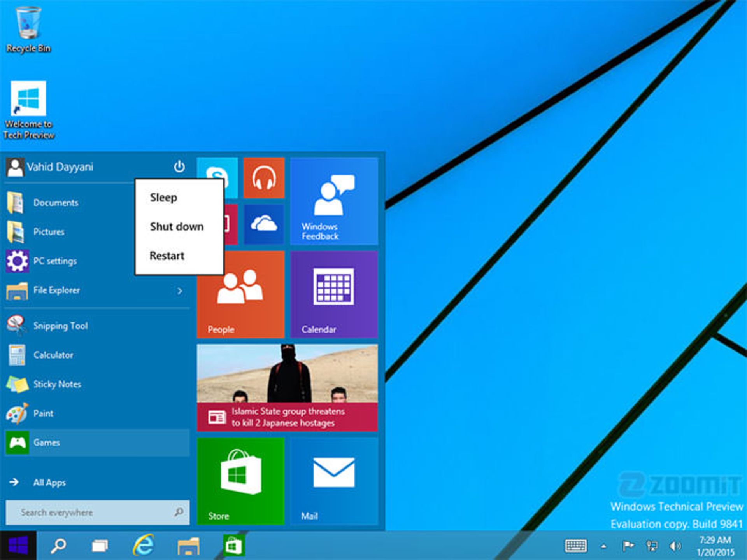
Task: Open Task View on the taskbar
Action: coord(100,546)
